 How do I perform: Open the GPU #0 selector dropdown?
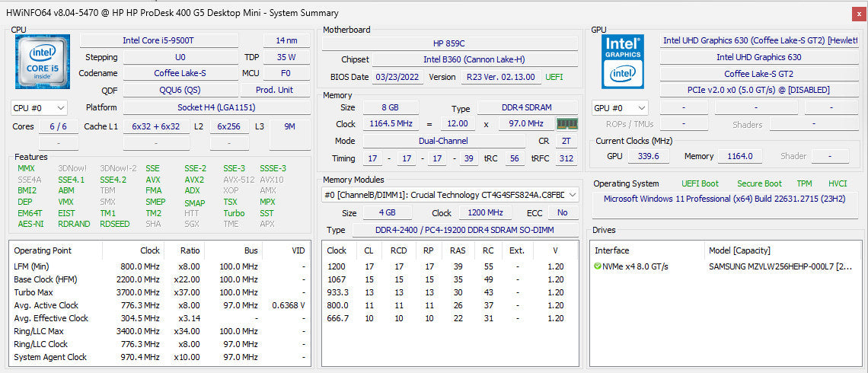[x=620, y=108]
